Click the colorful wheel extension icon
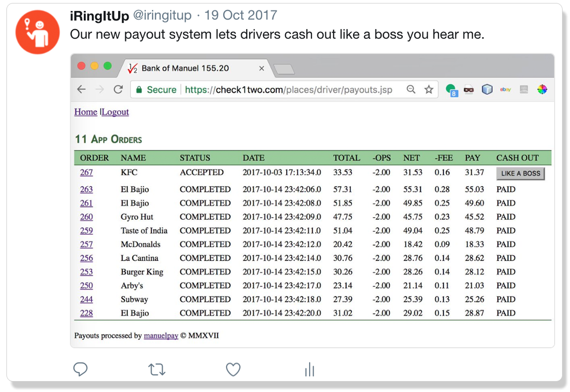This screenshot has height=392, width=570. [542, 90]
